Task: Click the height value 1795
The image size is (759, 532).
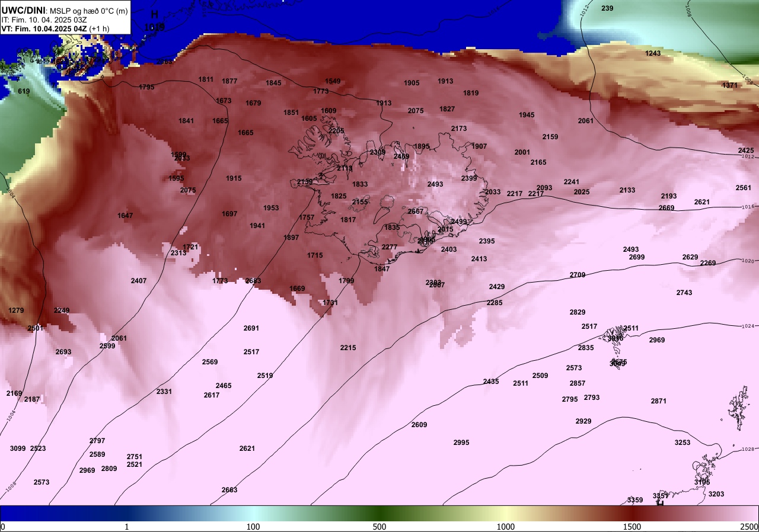Action: click(x=146, y=87)
